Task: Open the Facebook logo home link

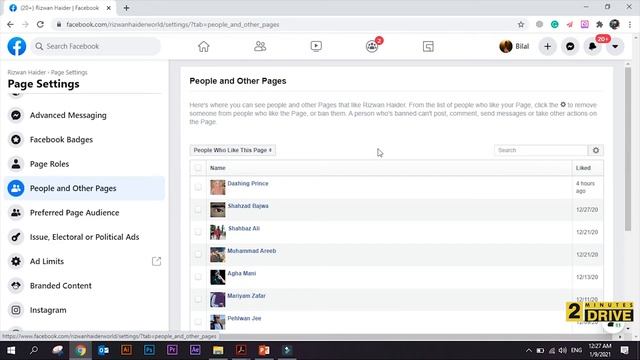Action: pyautogui.click(x=17, y=46)
